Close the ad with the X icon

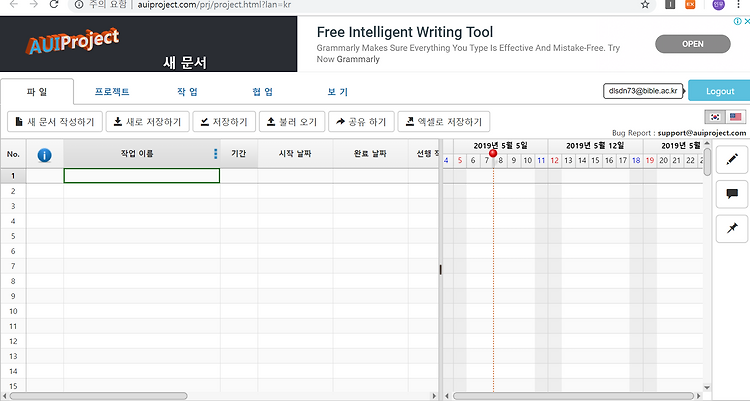(x=747, y=21)
